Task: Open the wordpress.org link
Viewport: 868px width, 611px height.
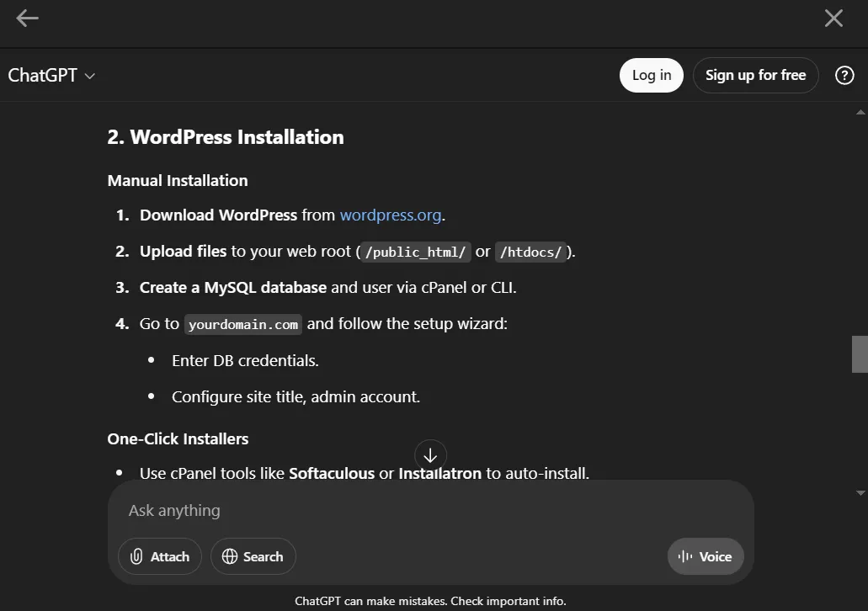Action: click(x=391, y=215)
